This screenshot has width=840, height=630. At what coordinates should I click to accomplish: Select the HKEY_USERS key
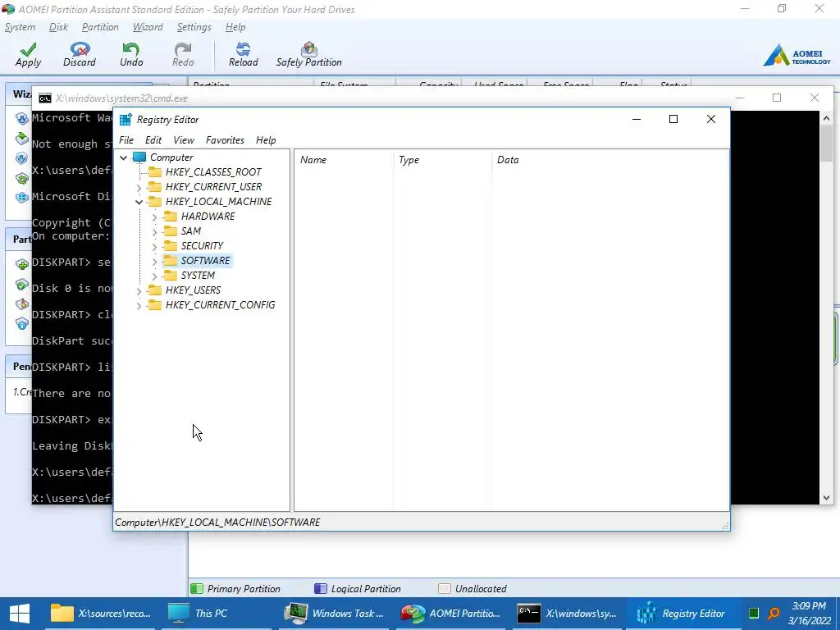[193, 290]
